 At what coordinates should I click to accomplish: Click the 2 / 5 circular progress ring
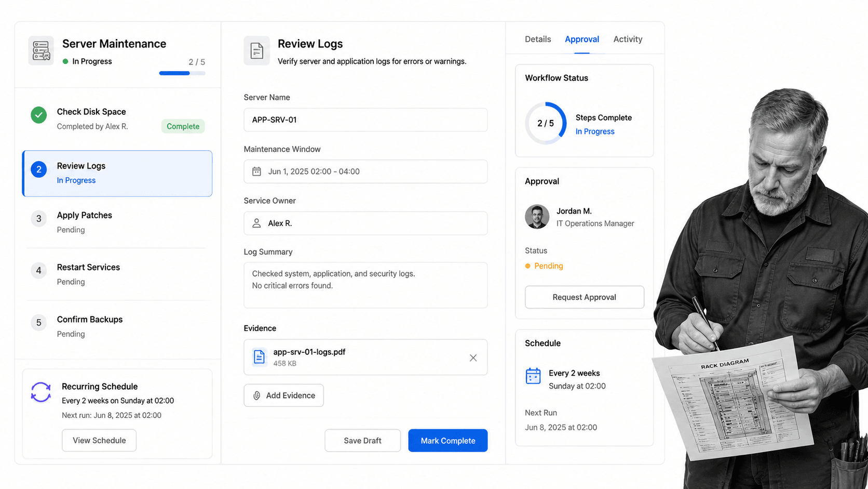[546, 123]
